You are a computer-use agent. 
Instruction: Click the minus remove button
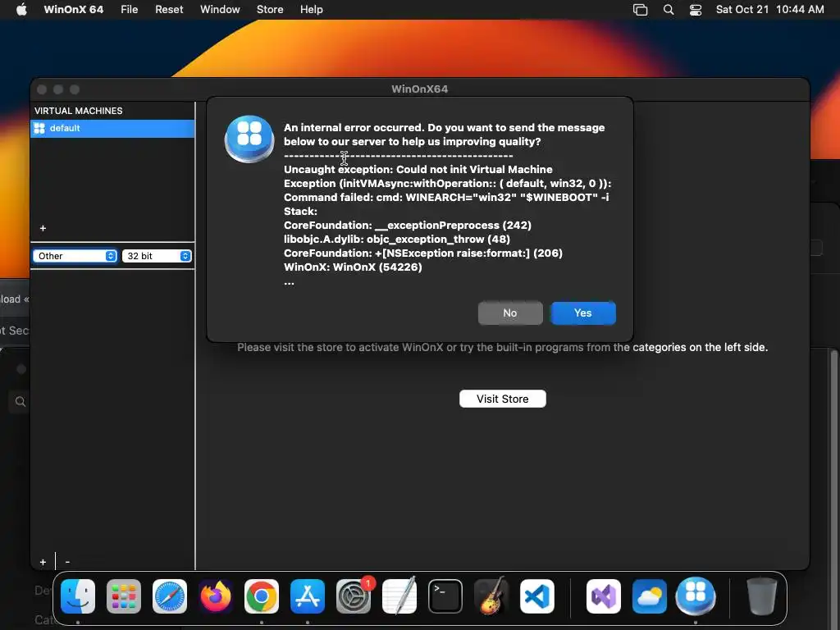67,562
